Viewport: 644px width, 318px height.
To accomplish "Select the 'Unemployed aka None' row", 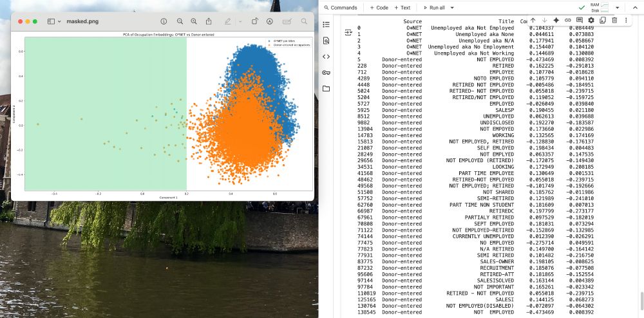I will click(x=476, y=34).
